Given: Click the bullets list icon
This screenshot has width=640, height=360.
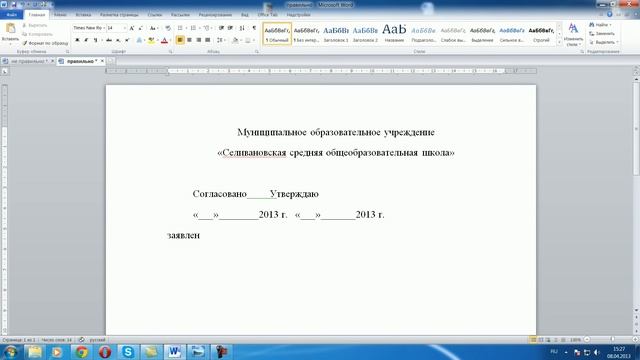Looking at the screenshot, I should 180,28.
